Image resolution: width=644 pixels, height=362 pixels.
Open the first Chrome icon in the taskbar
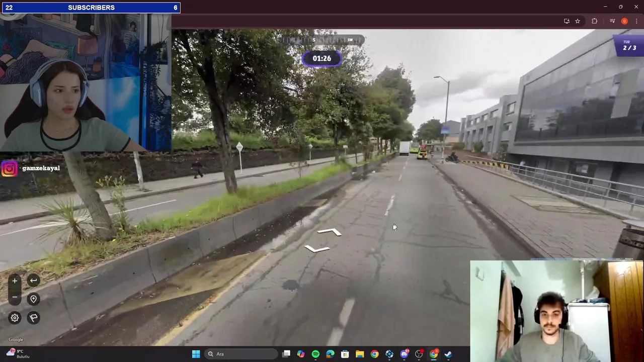374,354
